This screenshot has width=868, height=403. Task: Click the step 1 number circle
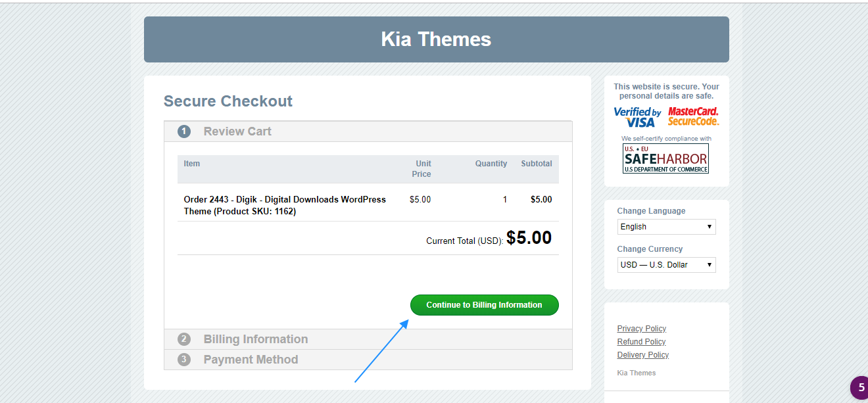(x=184, y=131)
